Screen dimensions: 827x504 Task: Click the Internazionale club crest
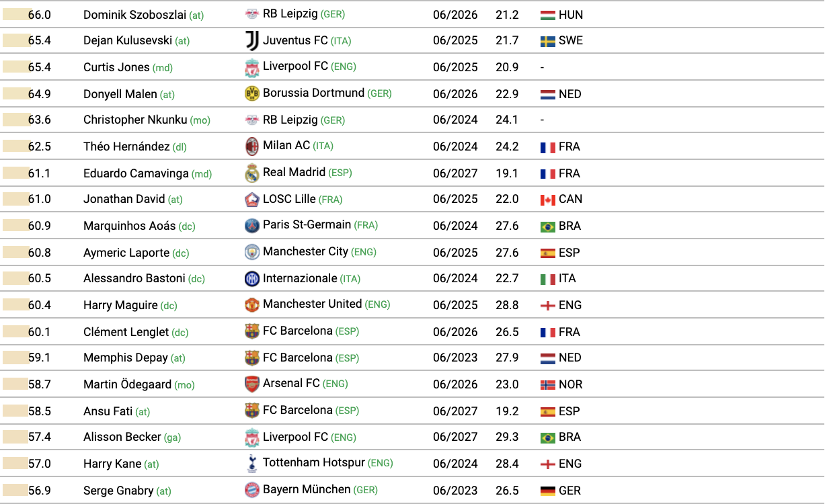(251, 279)
